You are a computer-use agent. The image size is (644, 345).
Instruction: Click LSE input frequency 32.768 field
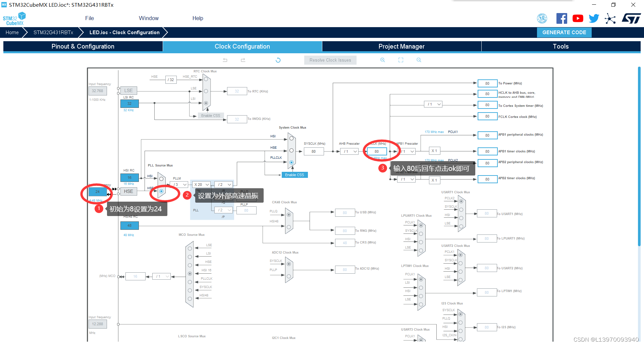98,91
